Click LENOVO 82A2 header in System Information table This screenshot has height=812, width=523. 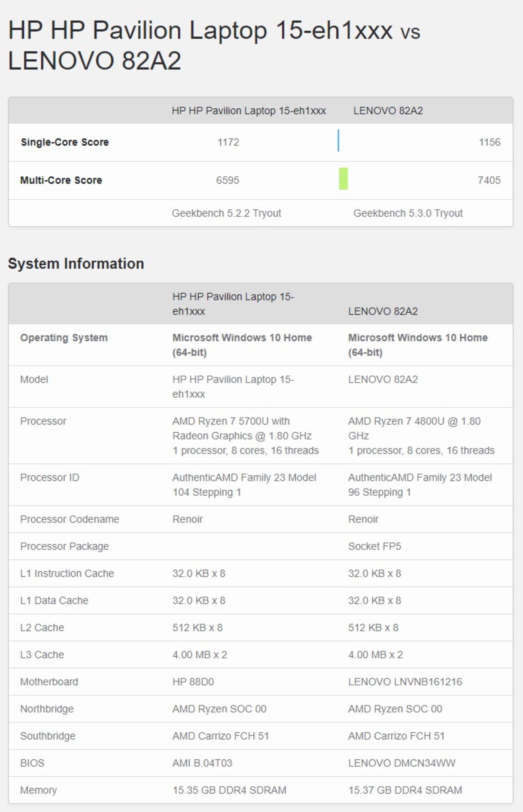(383, 311)
